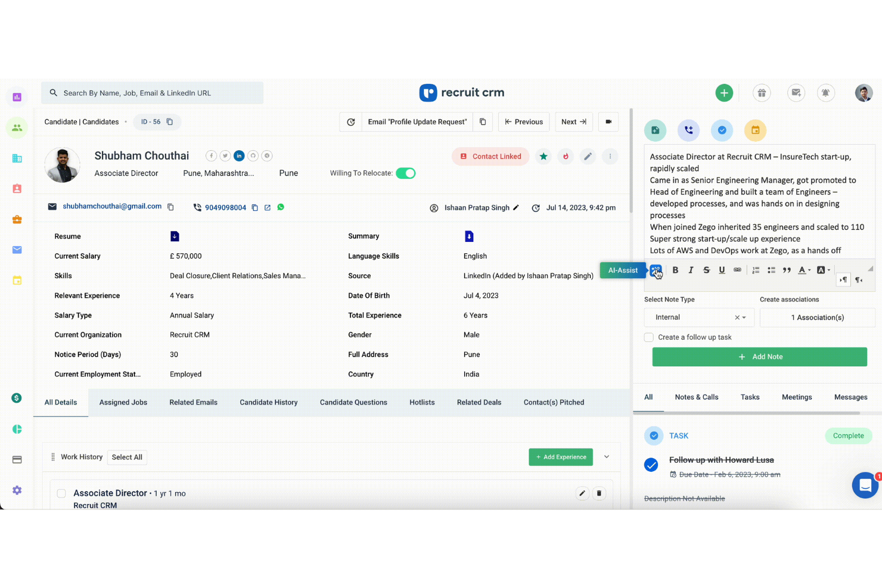Click the flame hot candidate icon
The image size is (882, 588).
coord(566,157)
